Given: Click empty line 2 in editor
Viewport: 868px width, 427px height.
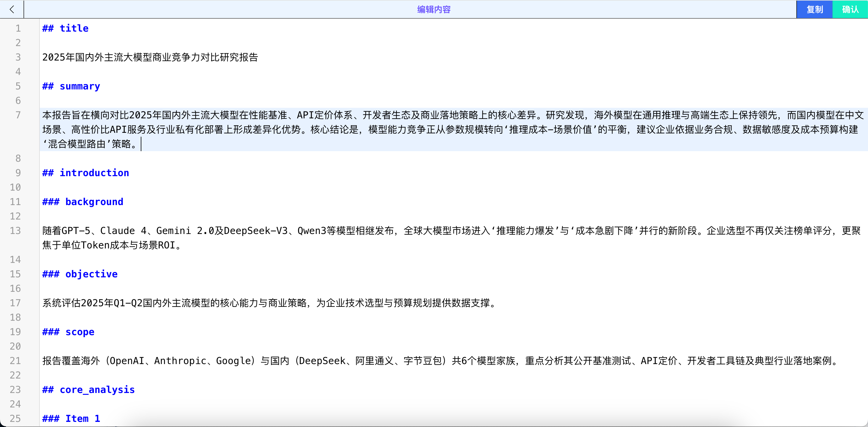Looking at the screenshot, I should 453,43.
